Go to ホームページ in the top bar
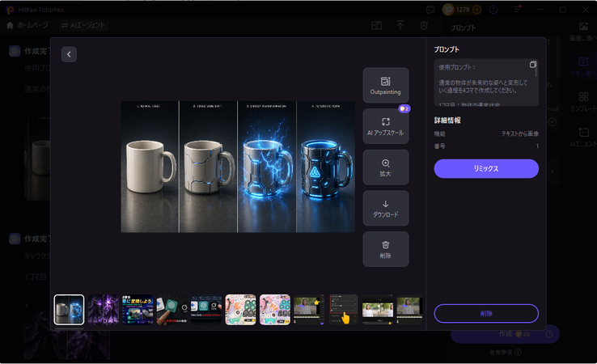 tap(28, 25)
